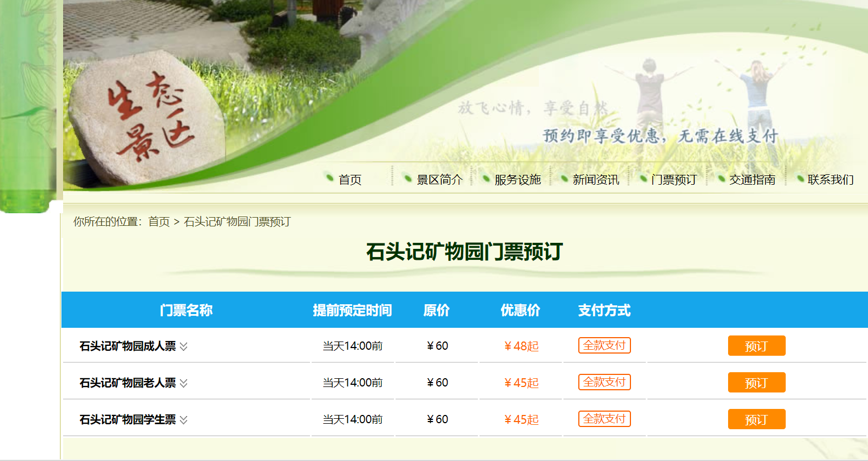This screenshot has height=461, width=868.
Task: Click the 门票预订 navigation item
Action: [674, 180]
